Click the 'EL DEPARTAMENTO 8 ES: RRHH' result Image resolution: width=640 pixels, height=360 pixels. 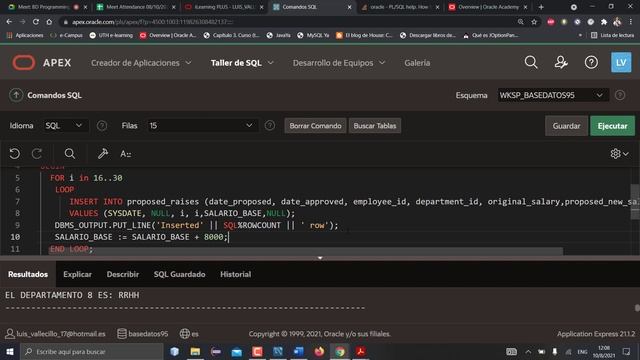click(x=72, y=295)
